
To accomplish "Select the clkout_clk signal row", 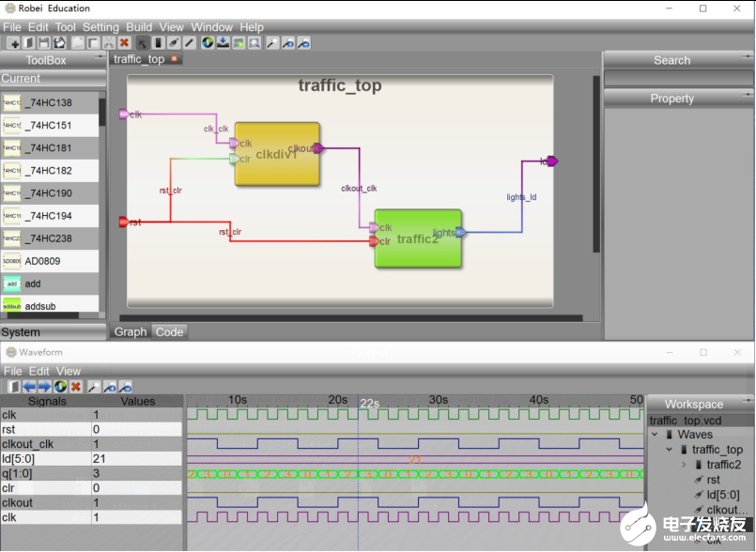I will (91, 444).
